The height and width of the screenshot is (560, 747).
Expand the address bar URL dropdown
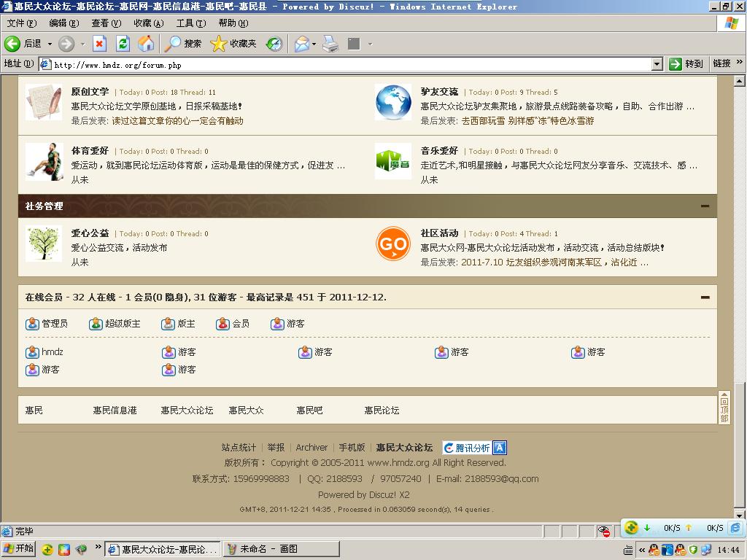tap(657, 64)
